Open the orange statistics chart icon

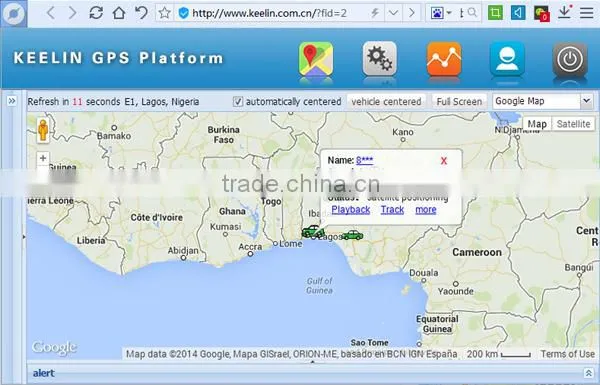(x=444, y=59)
